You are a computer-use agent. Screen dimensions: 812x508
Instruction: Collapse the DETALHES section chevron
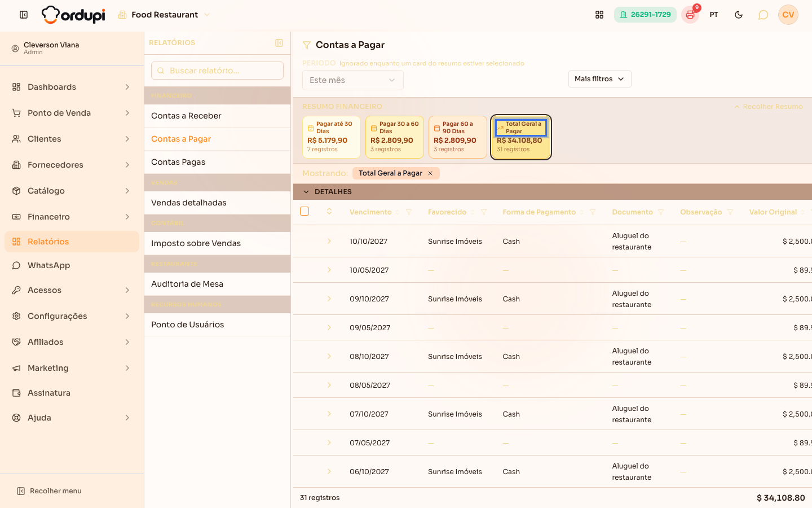pos(306,192)
